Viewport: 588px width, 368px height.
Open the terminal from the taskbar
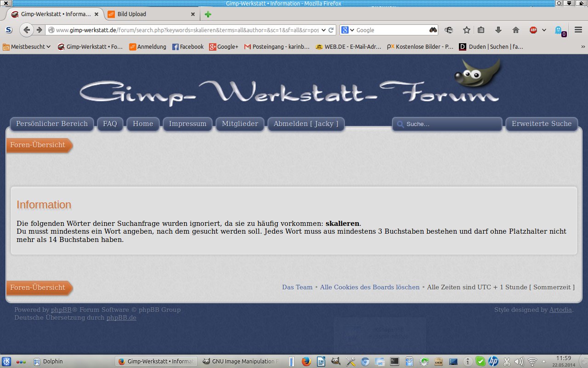click(x=395, y=362)
